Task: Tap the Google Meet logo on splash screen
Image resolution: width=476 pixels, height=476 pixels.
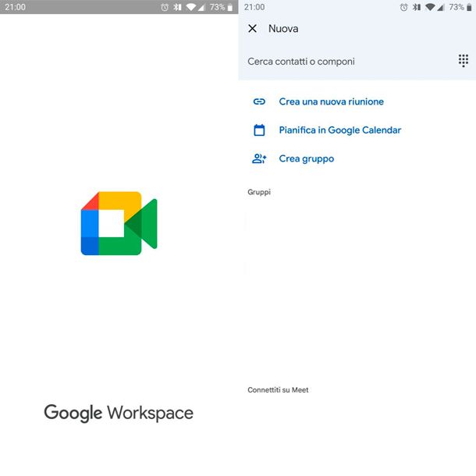Action: tap(119, 223)
